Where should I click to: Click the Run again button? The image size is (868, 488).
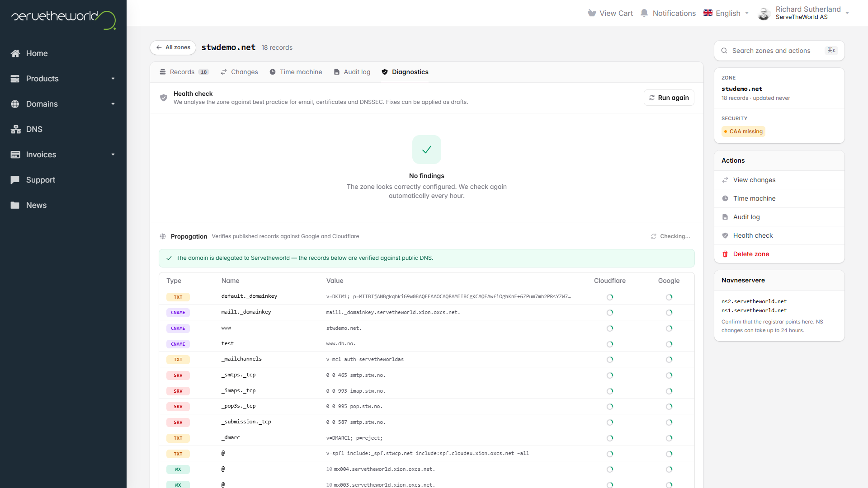tap(669, 98)
